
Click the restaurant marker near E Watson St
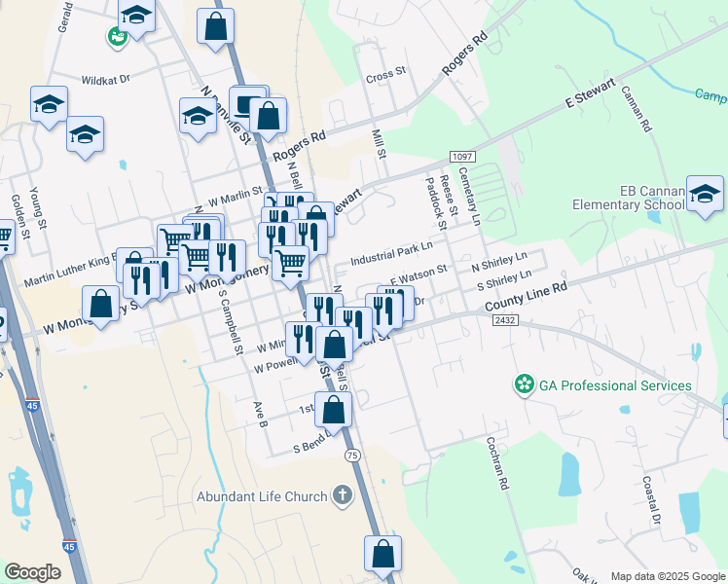coord(383,314)
